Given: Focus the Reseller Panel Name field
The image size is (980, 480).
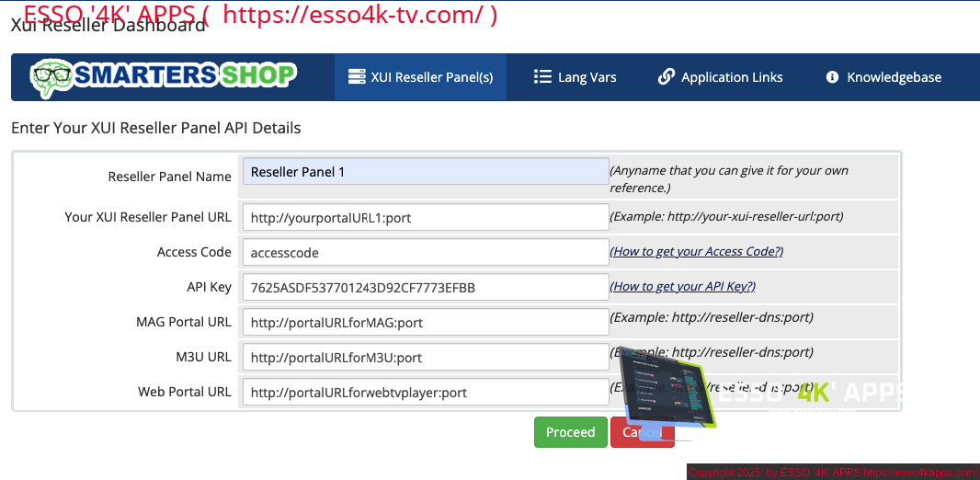Looking at the screenshot, I should point(426,171).
